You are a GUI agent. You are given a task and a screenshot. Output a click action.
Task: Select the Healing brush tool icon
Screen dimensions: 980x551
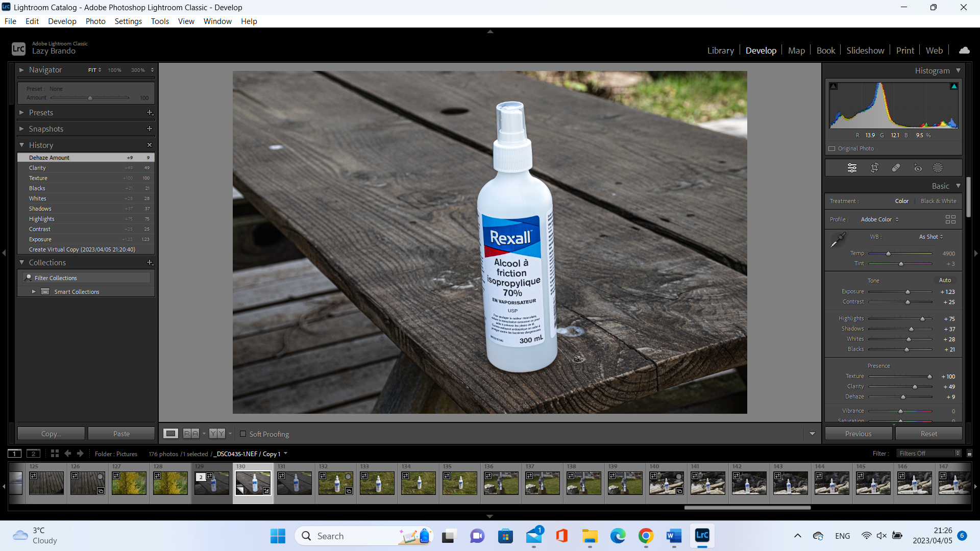click(x=896, y=168)
